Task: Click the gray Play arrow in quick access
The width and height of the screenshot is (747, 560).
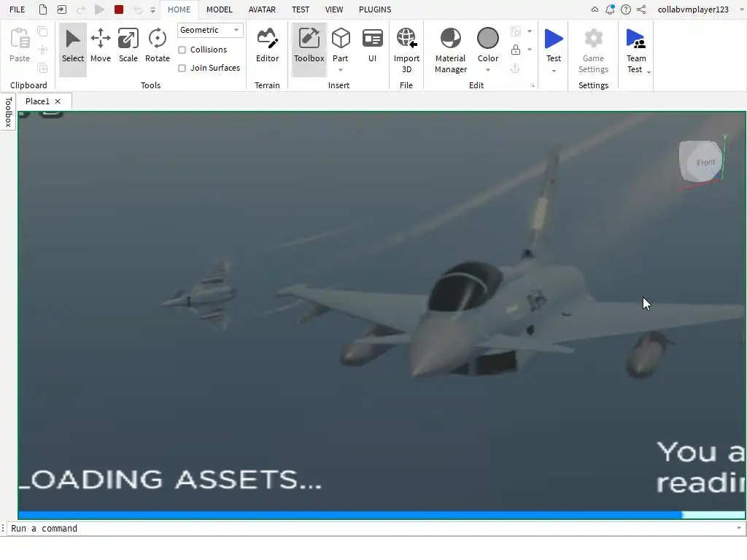Action: pos(99,9)
